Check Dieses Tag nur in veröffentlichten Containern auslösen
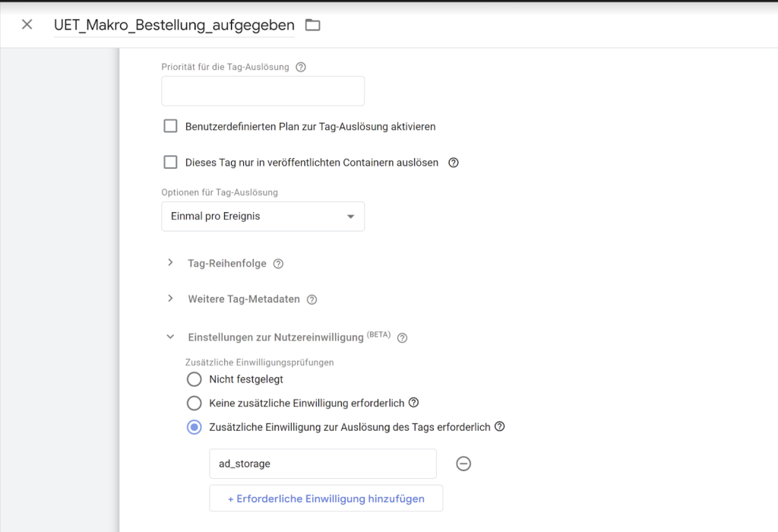The height and width of the screenshot is (532, 778). [170, 163]
